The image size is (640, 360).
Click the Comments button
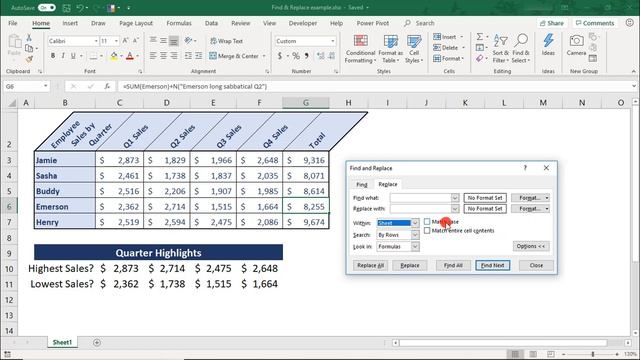point(594,23)
